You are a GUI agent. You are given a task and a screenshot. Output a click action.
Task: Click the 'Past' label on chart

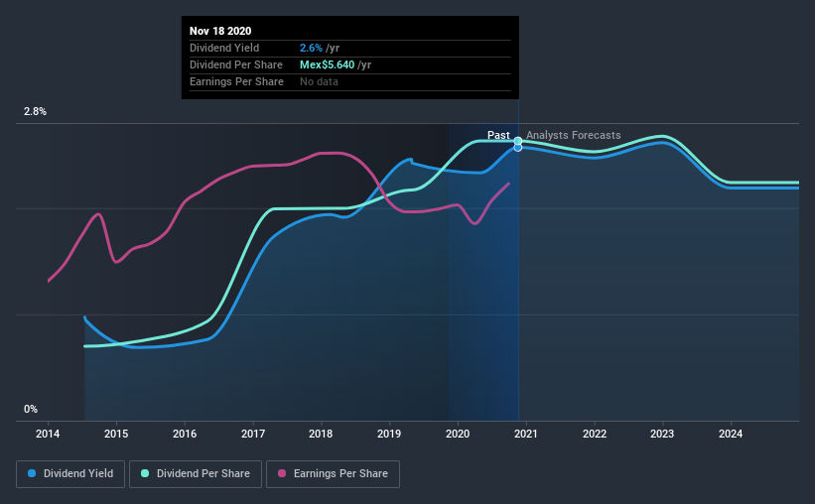click(498, 135)
